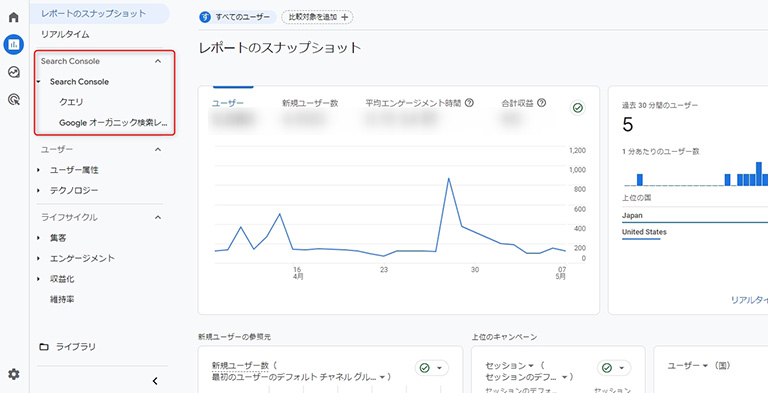This screenshot has width=768, height=393.
Task: Collapse the navigation panel with left chevron
Action: (x=155, y=381)
